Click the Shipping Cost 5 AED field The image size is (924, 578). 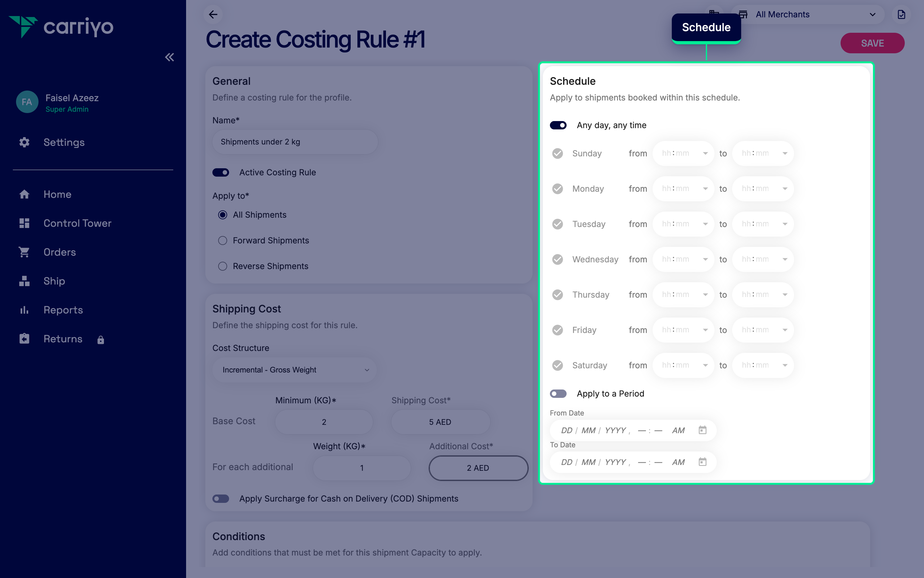coord(440,422)
